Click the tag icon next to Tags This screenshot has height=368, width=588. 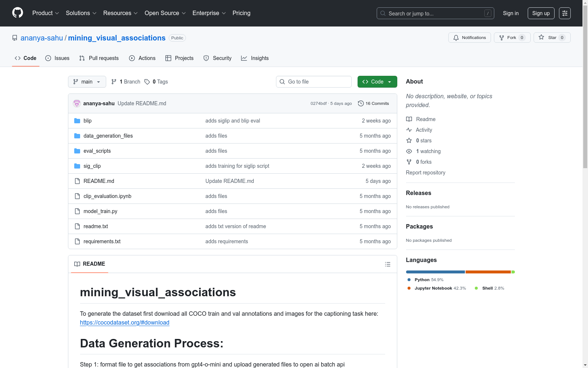pos(147,82)
